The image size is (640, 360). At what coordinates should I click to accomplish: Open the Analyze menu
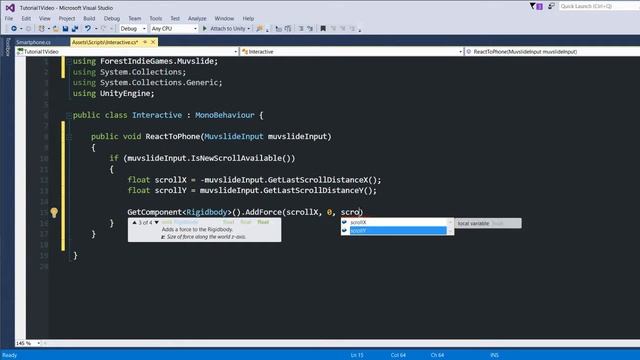[197, 18]
